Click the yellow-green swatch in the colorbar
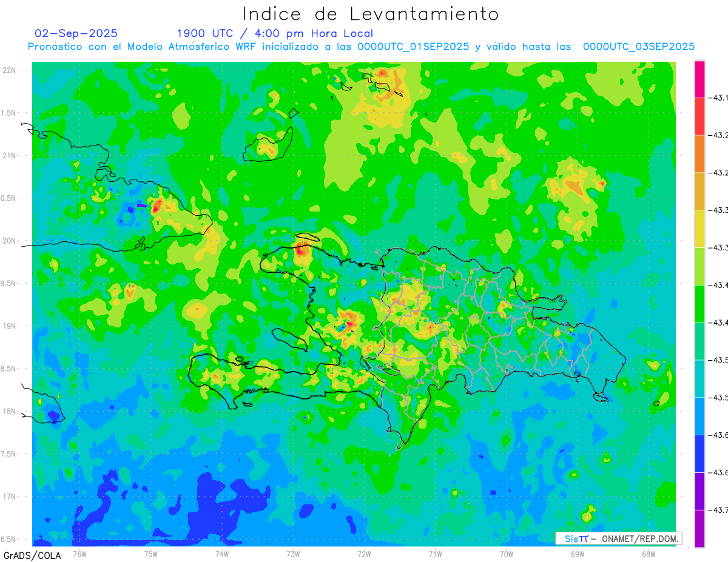Viewport: 728px width, 562px height. point(699,266)
